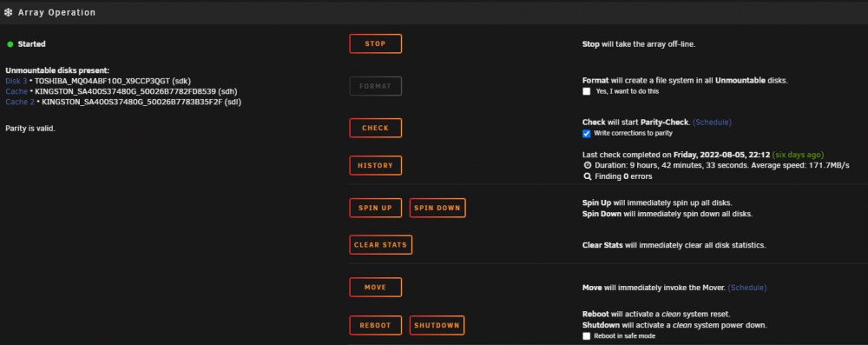Spin down all disks
This screenshot has height=345, width=868.
coord(437,208)
